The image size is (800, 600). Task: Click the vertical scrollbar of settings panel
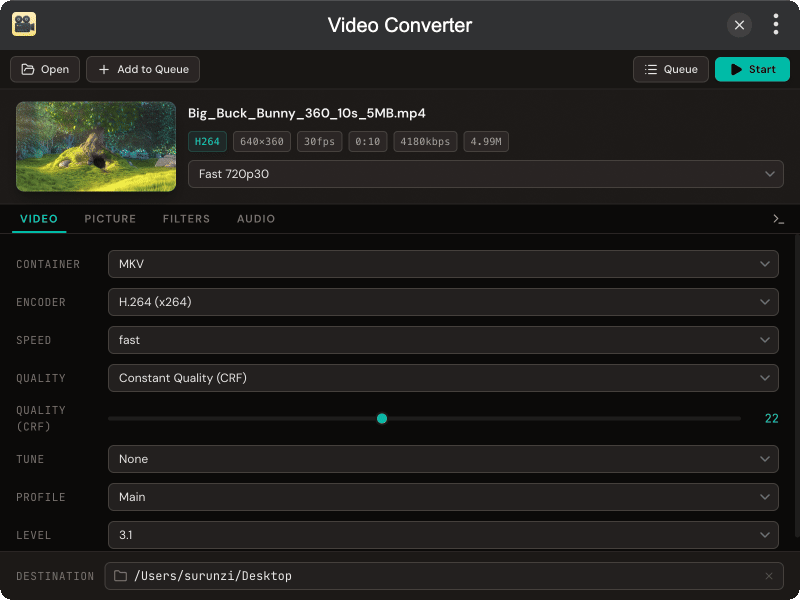pos(797,388)
